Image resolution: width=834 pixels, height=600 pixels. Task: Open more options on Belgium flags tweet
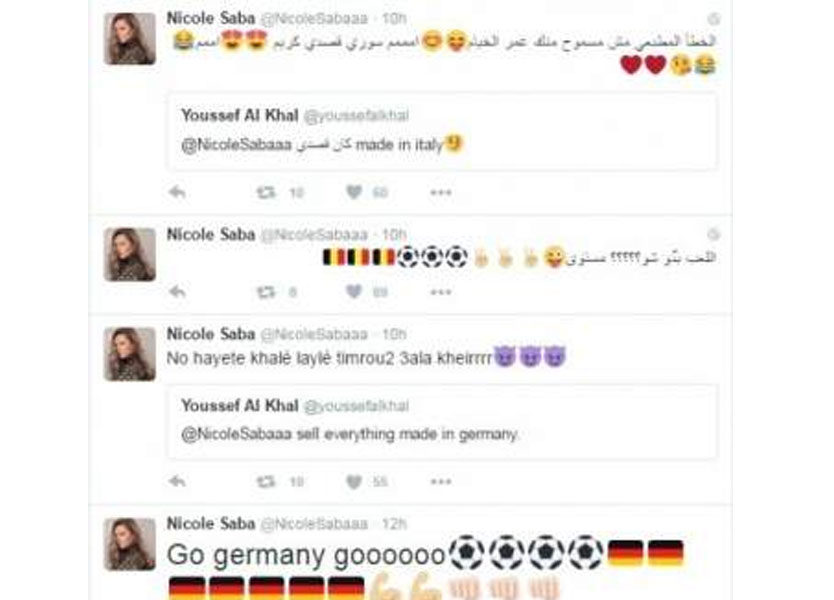point(441,291)
